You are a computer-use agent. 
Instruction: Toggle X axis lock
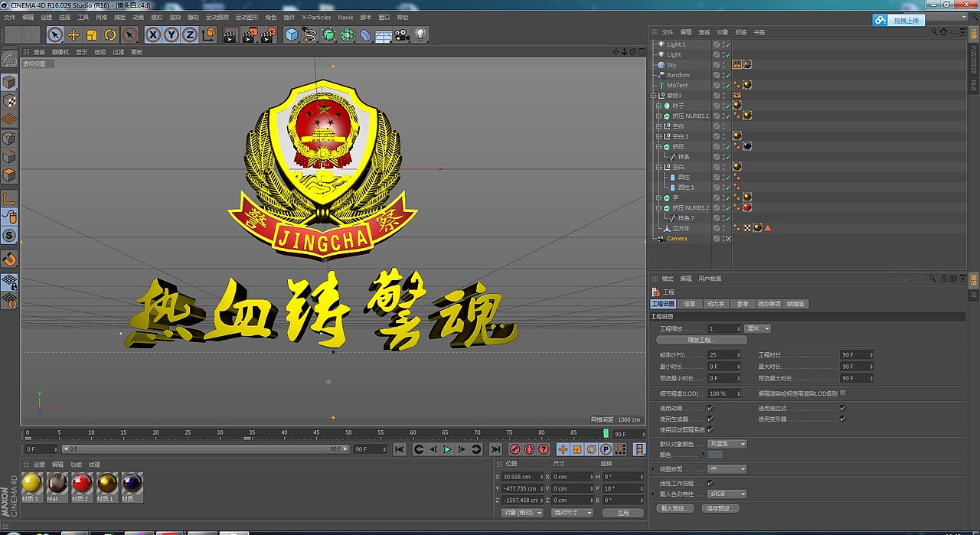tap(153, 34)
